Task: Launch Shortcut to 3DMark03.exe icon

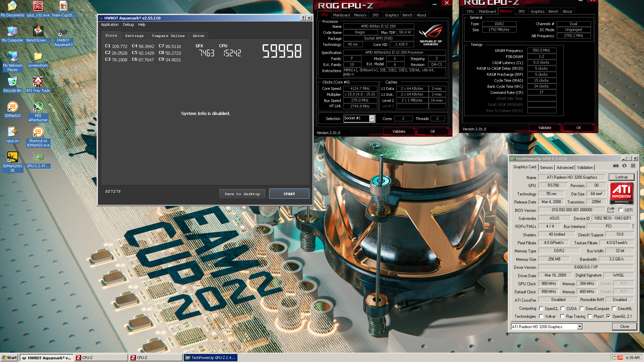Action: 38,137
